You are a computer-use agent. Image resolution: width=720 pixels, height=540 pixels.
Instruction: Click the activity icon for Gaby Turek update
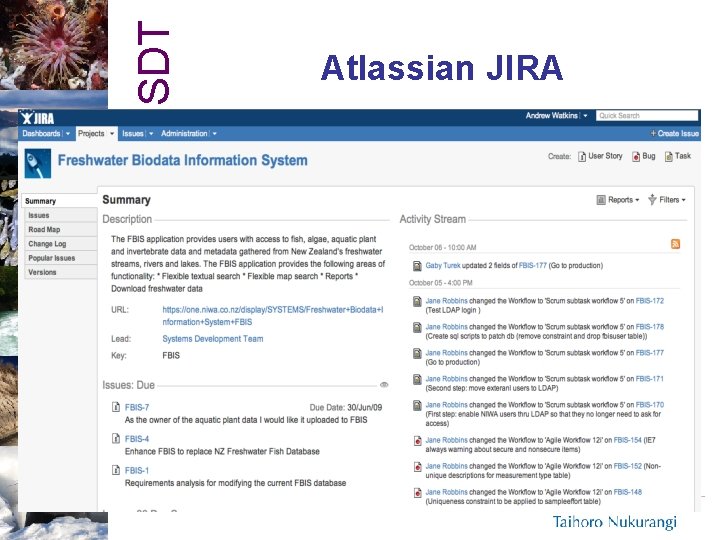417,266
